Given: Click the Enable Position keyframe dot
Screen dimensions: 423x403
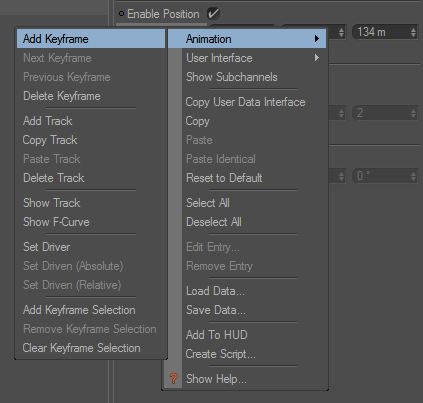Looking at the screenshot, I should [x=121, y=14].
